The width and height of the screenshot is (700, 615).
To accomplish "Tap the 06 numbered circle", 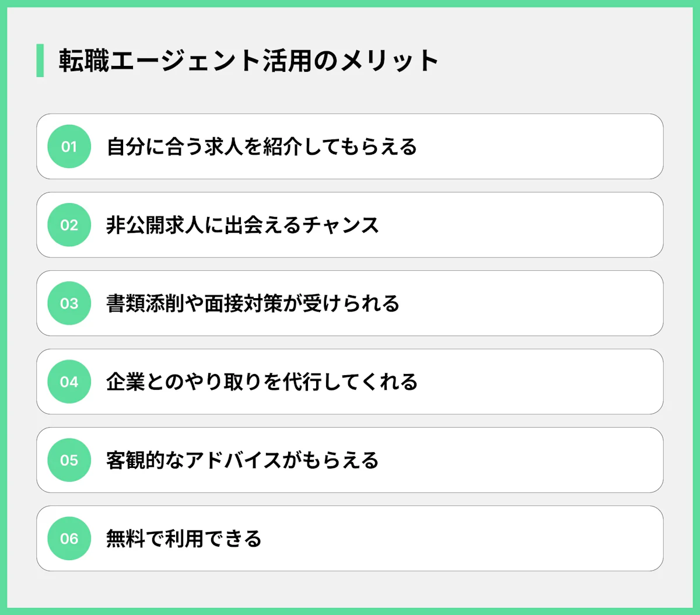I will [69, 539].
